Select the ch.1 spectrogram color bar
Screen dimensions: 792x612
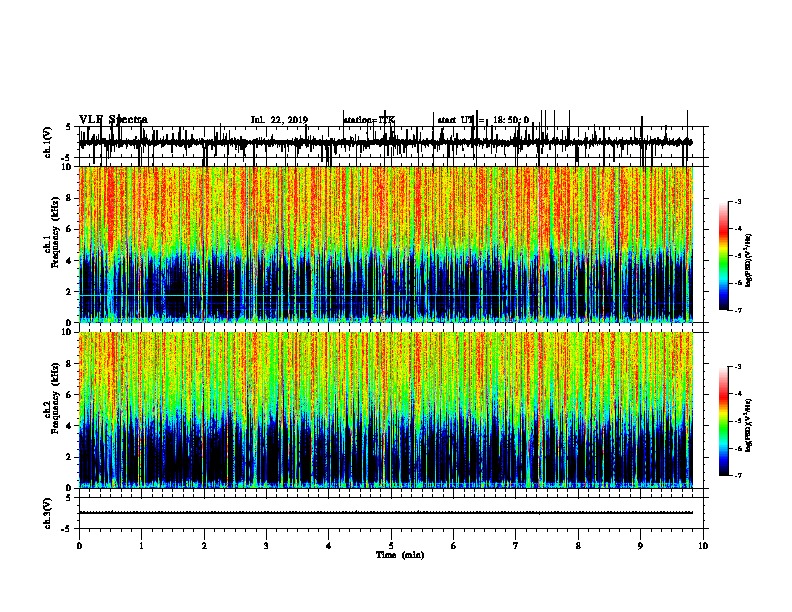(724, 256)
